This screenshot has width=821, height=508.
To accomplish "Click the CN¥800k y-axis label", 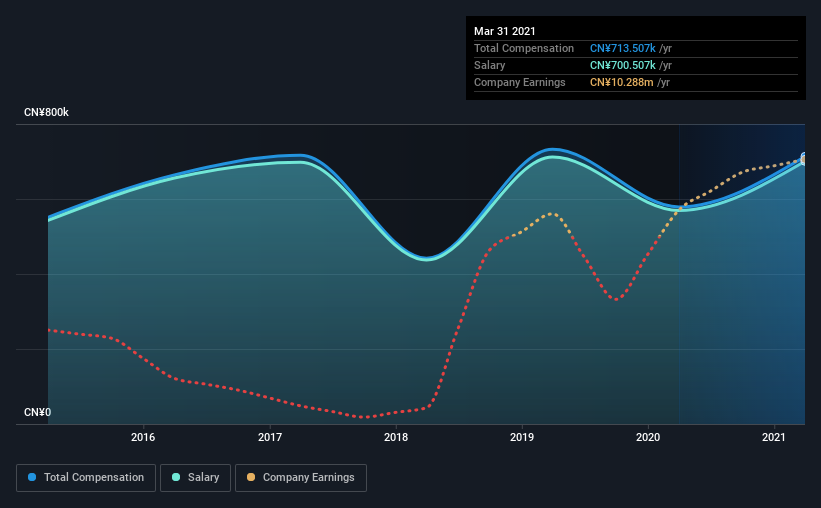I will coord(46,112).
